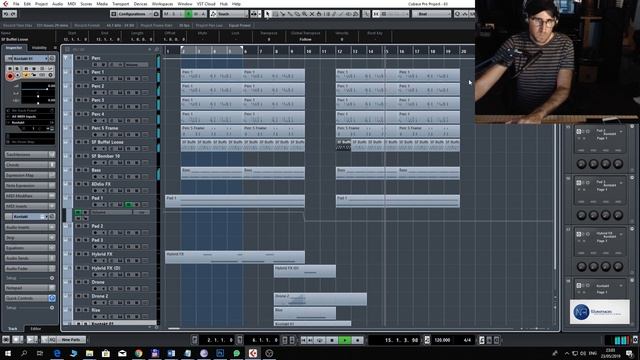Select the Pad 1 MIDI part at bar 12
The height and width of the screenshot is (360, 640).
398,201
